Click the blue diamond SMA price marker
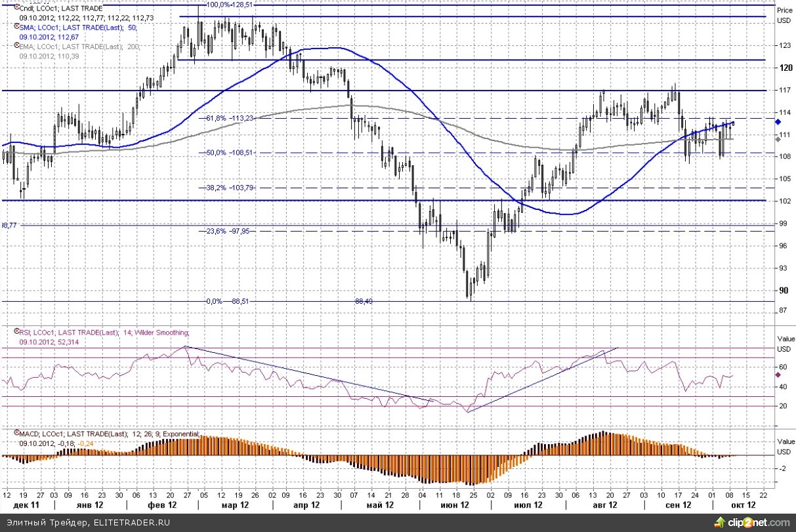Viewport: 796px width, 532px height. (x=778, y=123)
